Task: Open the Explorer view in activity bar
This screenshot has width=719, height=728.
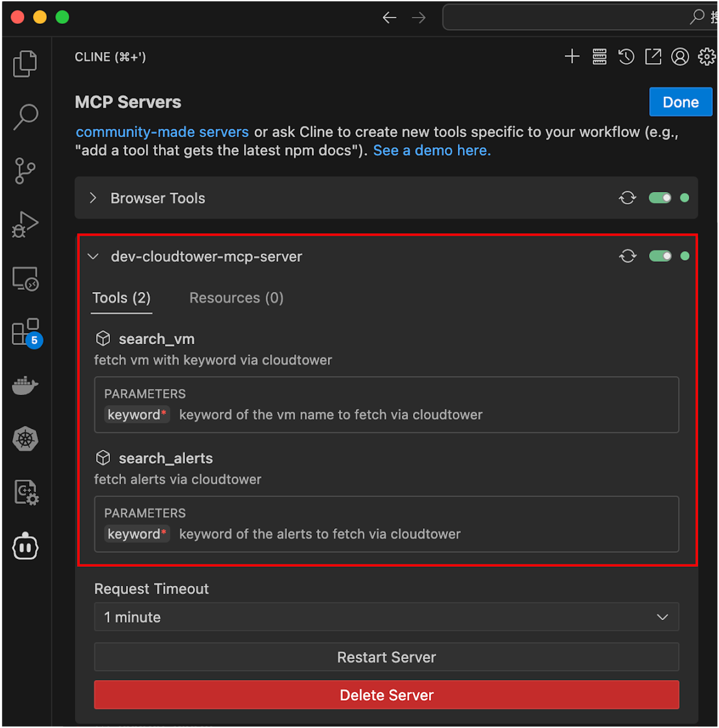Action: coord(25,63)
